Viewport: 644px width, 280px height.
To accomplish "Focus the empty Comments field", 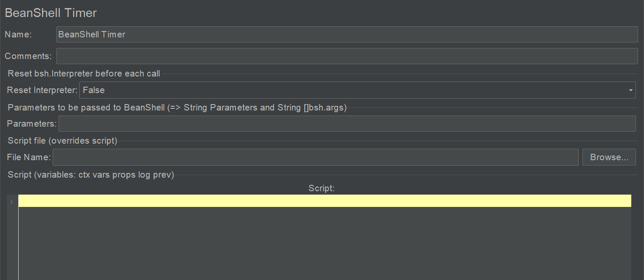I will 347,56.
